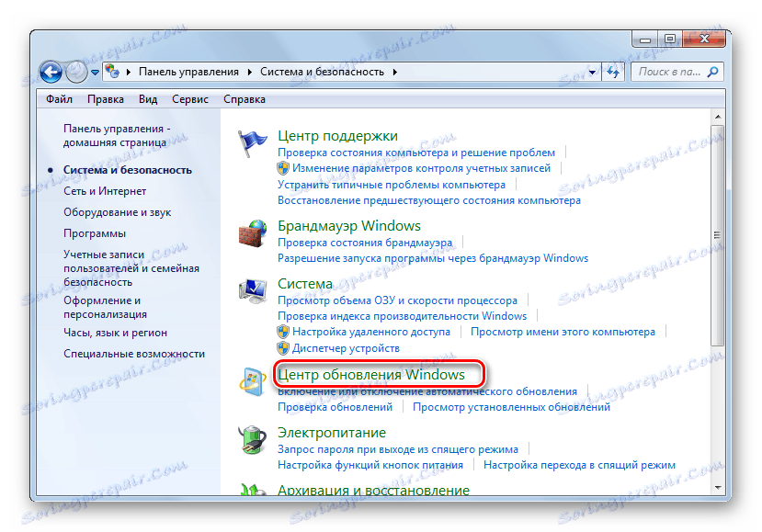The width and height of the screenshot is (762, 532).
Task: Open Проверка индекса производительности Windows
Action: click(402, 316)
